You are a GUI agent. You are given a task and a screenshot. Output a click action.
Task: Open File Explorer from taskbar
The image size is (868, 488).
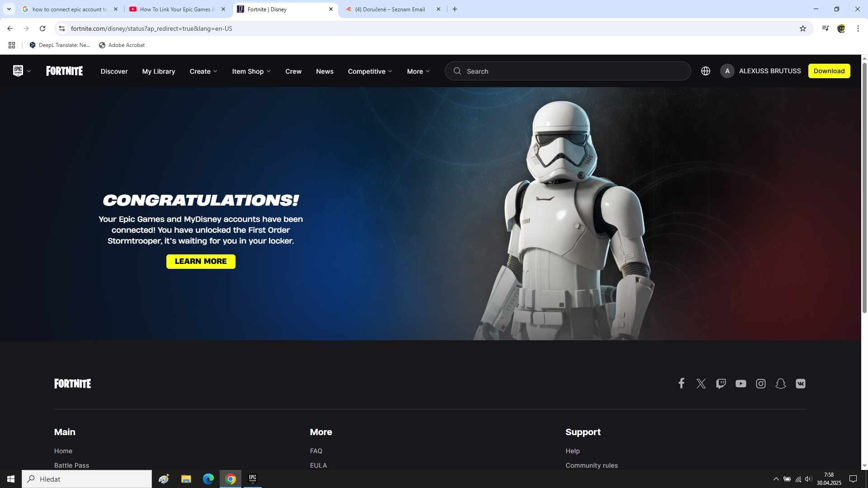click(186, 479)
